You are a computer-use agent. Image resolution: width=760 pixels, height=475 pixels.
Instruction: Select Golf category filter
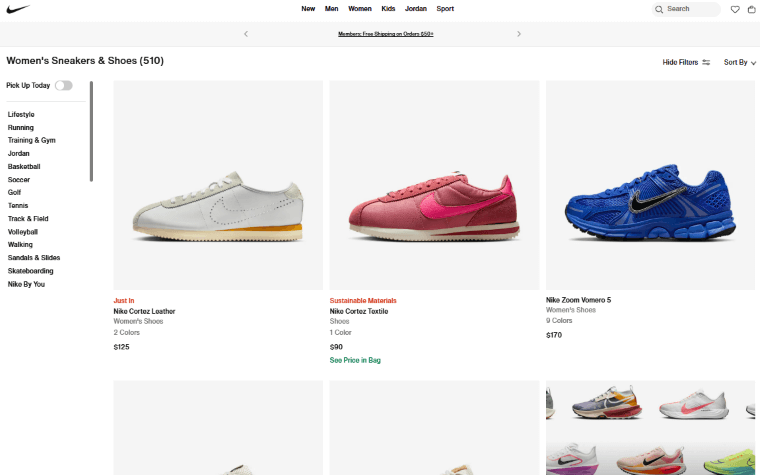click(14, 192)
